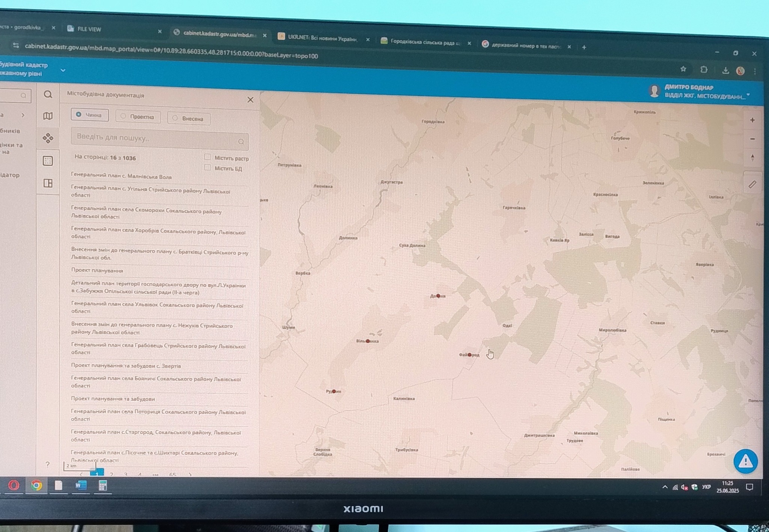Select the urban planning documentation sidebar icon
769x532 pixels.
coord(48,138)
